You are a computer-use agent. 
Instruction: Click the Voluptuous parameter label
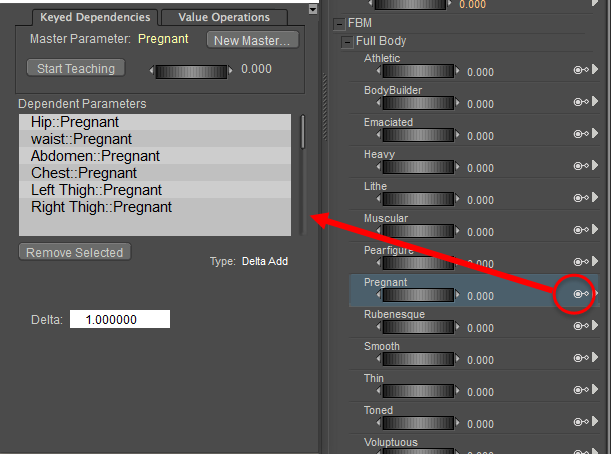point(391,442)
